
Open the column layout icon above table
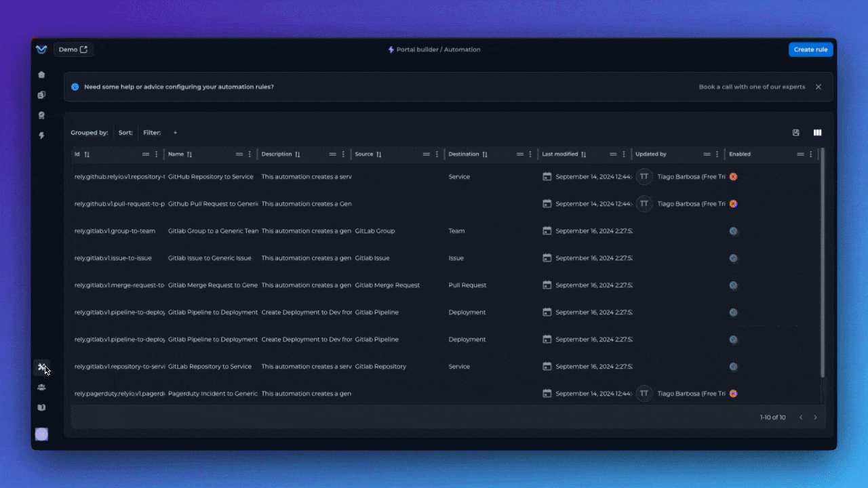coord(817,133)
